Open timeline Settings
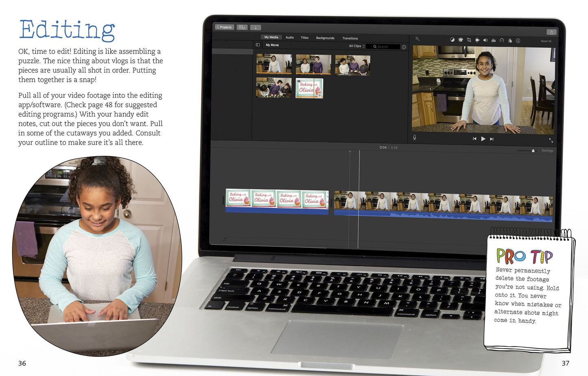This screenshot has height=376, width=588. click(x=547, y=151)
